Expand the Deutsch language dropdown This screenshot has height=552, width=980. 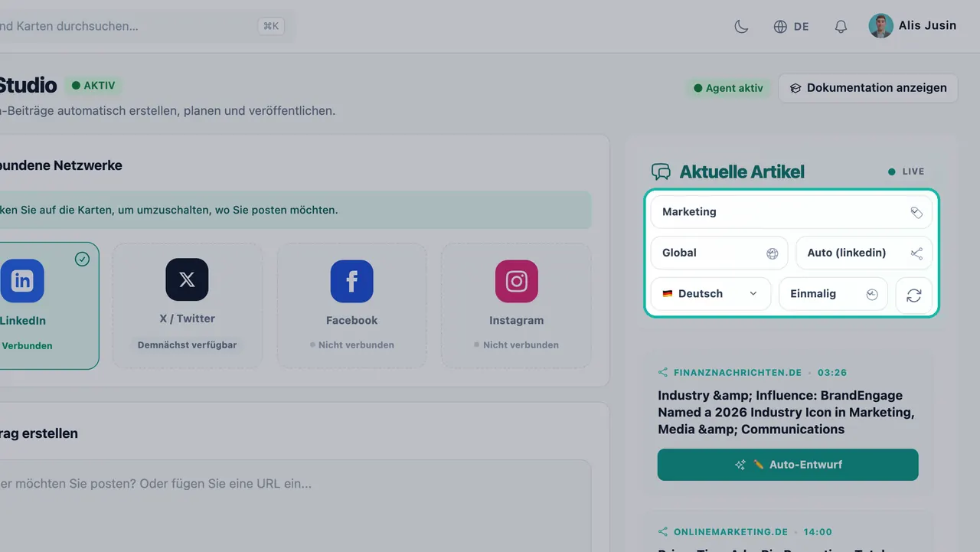710,294
